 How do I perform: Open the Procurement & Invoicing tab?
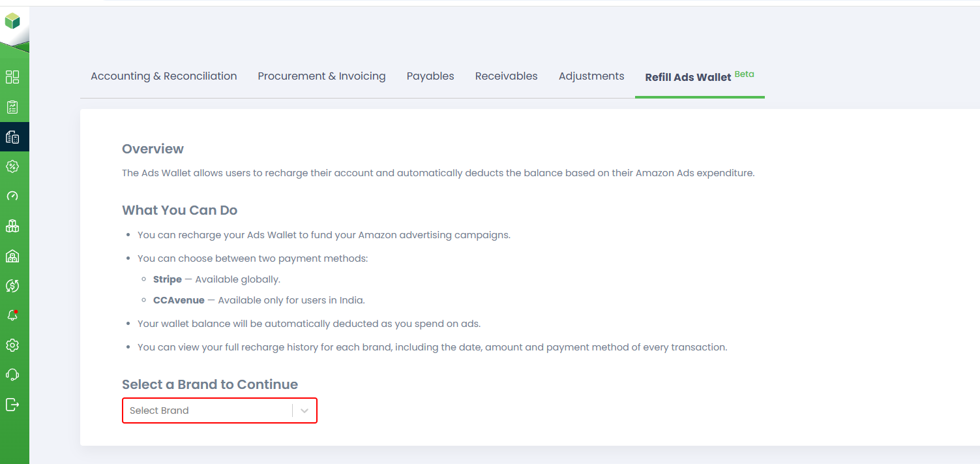[321, 76]
